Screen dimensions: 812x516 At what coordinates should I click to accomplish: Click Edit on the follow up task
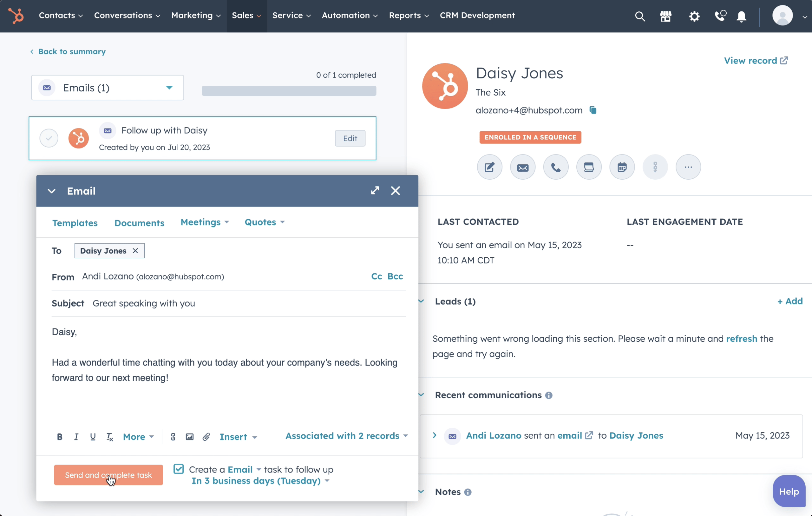pos(350,138)
